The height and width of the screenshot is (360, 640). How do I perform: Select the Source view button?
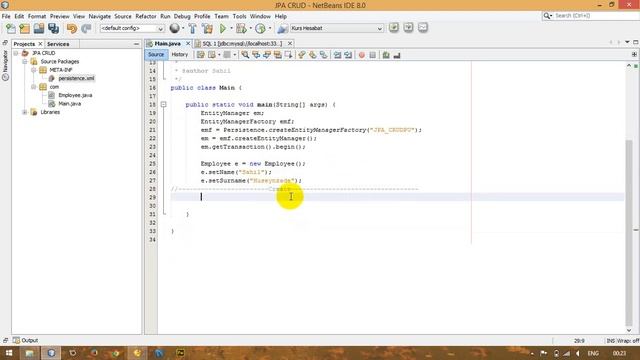(x=156, y=54)
